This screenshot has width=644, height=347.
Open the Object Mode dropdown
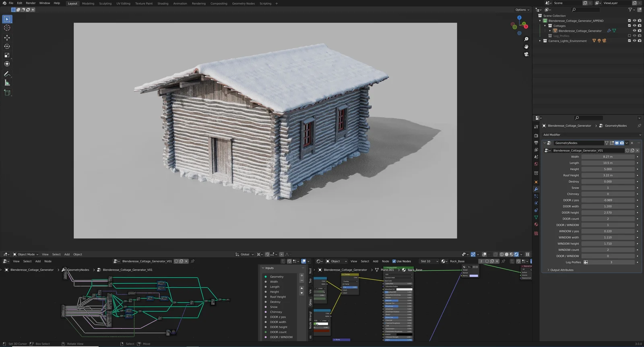[26, 254]
